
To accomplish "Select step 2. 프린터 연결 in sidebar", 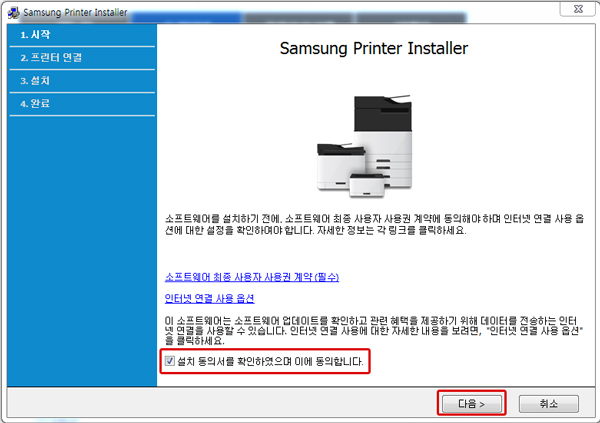I will (50, 57).
